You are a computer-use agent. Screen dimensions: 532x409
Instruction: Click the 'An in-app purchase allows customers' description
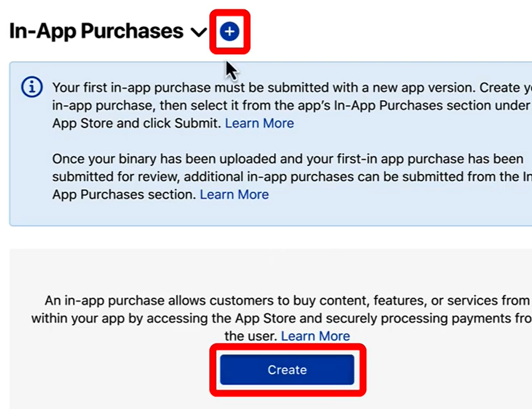[282, 318]
